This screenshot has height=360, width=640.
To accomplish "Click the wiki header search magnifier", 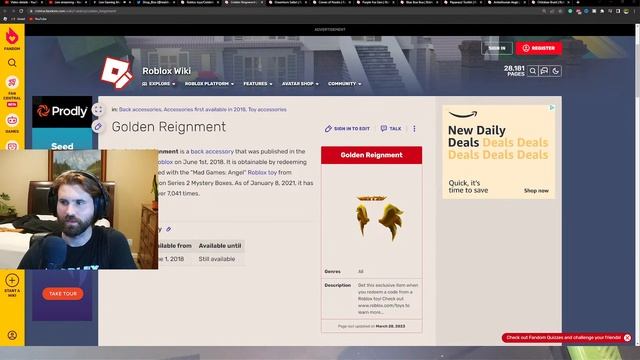I will click(533, 71).
